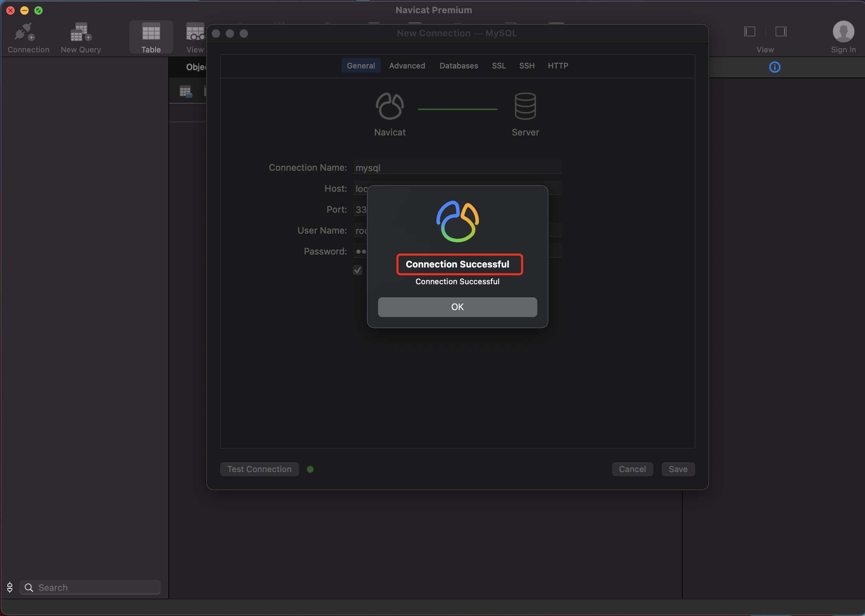This screenshot has height=616, width=865.
Task: Click Save in New Connection window
Action: tap(678, 469)
